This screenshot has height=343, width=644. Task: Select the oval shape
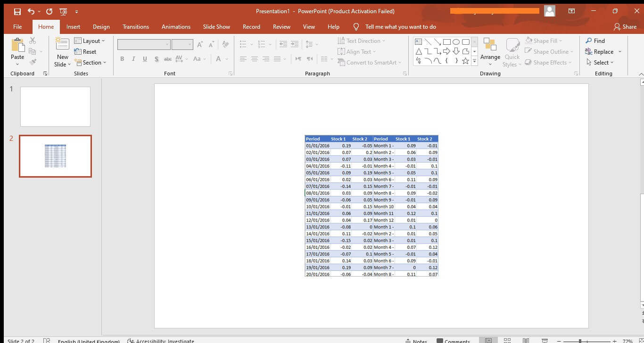pos(456,41)
